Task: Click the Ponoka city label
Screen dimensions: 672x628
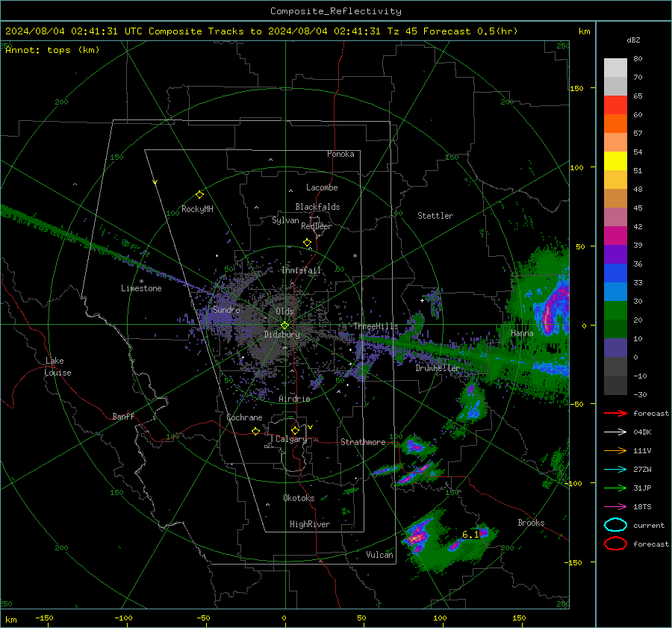Action: [x=340, y=154]
